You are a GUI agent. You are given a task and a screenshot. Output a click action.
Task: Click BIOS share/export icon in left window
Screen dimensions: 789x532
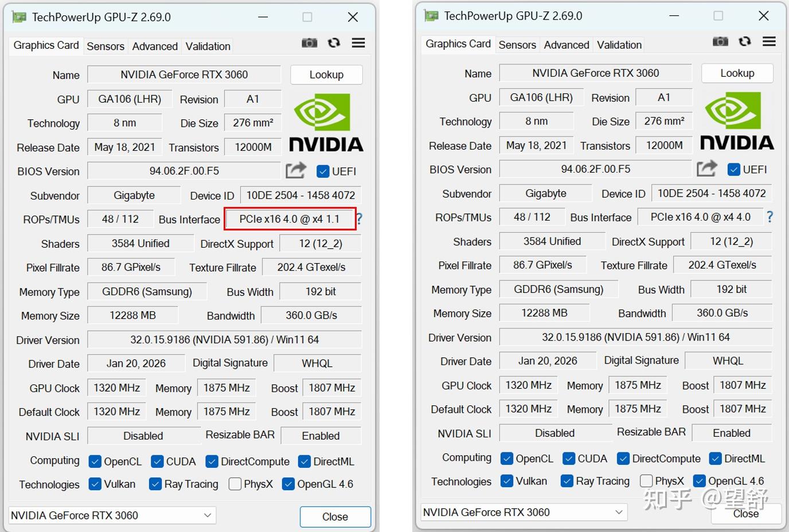coord(296,170)
